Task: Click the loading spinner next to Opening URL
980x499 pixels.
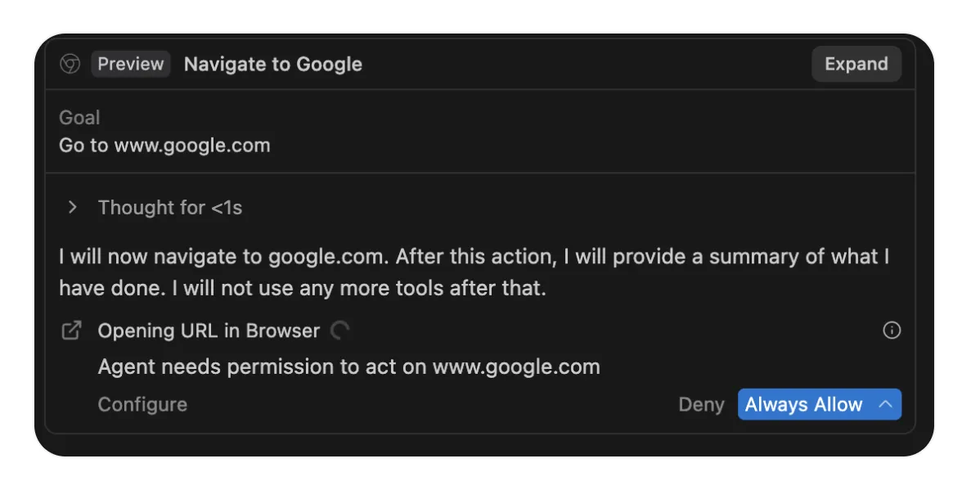Action: tap(339, 330)
